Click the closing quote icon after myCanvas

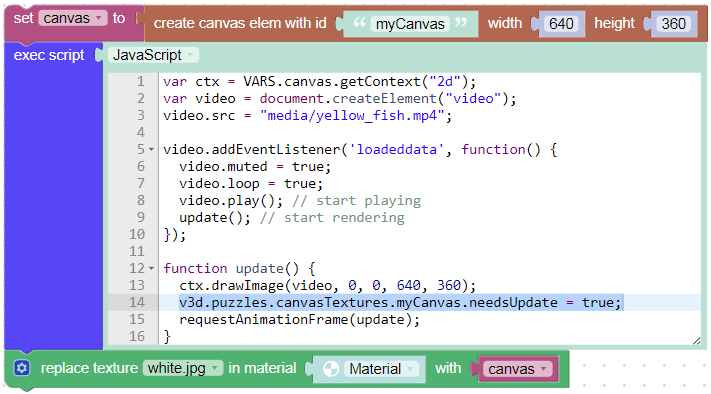coord(461,23)
